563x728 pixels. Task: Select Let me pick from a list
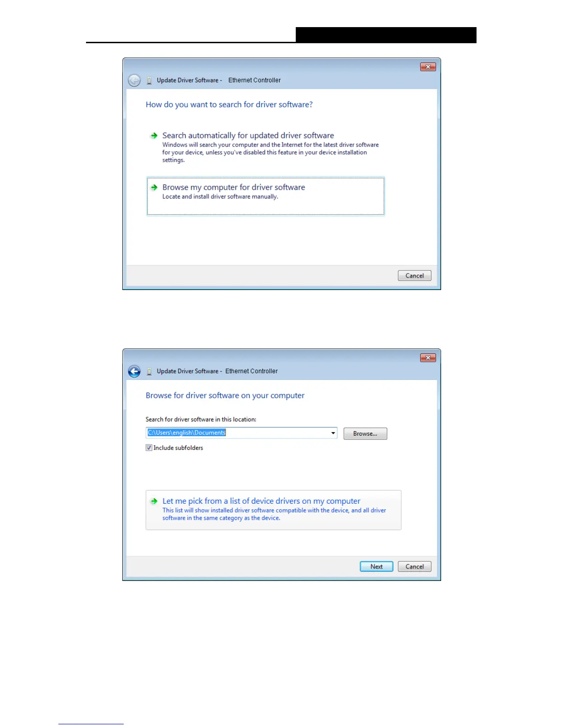tap(273, 510)
